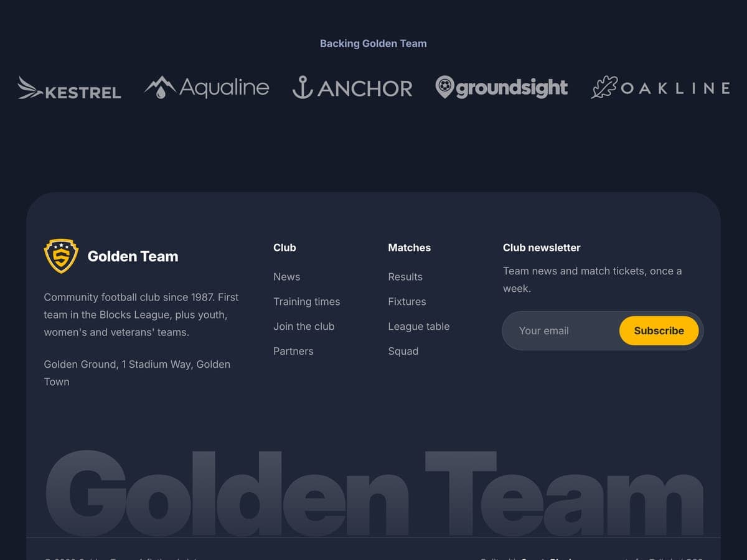Click the Golden Team shield crest icon
Image resolution: width=747 pixels, height=560 pixels.
pyautogui.click(x=61, y=256)
